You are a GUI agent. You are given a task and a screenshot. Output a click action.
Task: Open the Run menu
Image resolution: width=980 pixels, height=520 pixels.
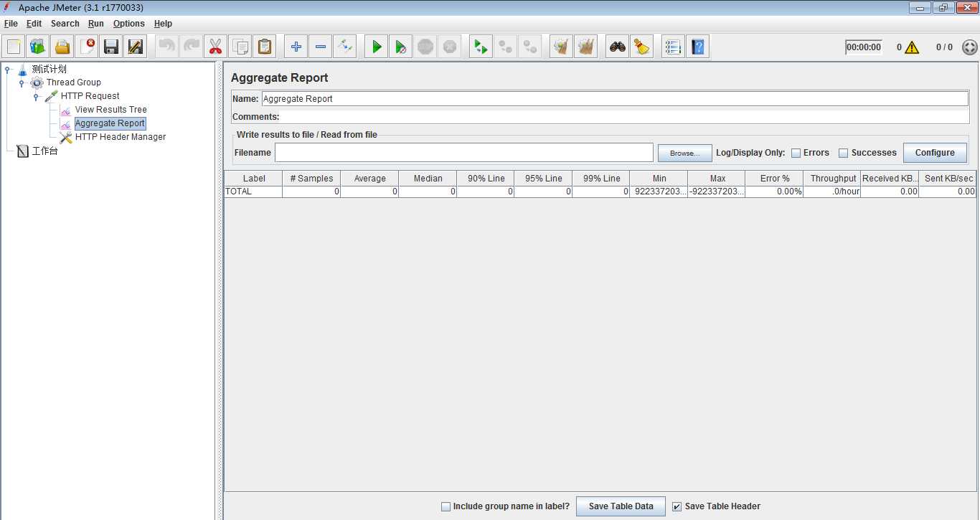coord(96,24)
